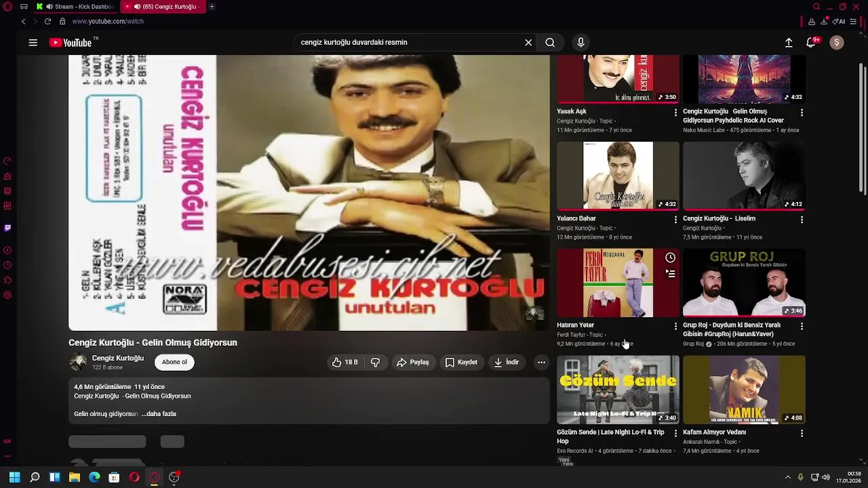Open the options menu for Yalancı Bahar
Viewport: 868px width, 488px height.
coord(675,220)
